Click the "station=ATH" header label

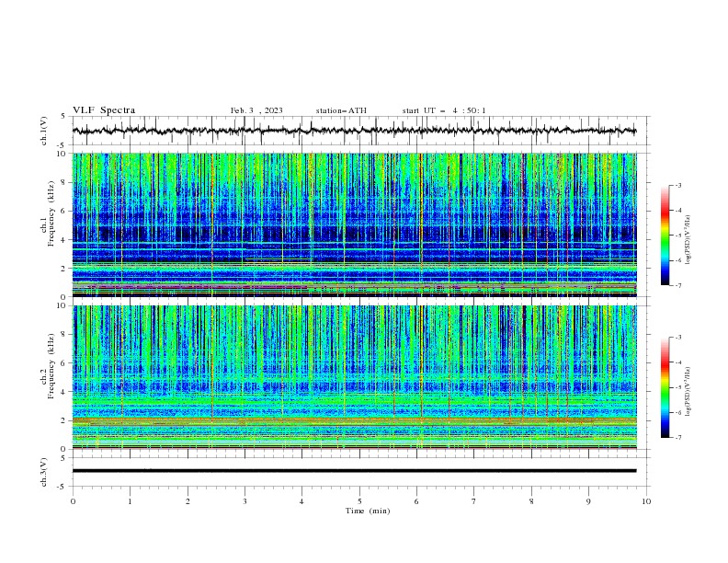[x=341, y=110]
